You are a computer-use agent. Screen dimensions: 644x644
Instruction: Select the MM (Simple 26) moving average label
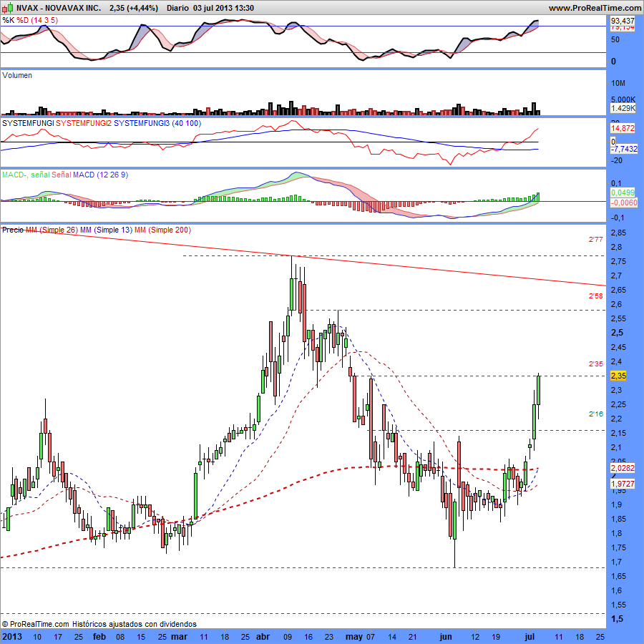tap(52, 230)
